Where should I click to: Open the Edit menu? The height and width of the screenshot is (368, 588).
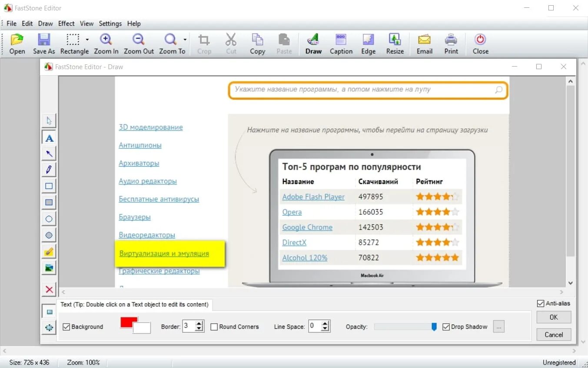pyautogui.click(x=27, y=23)
